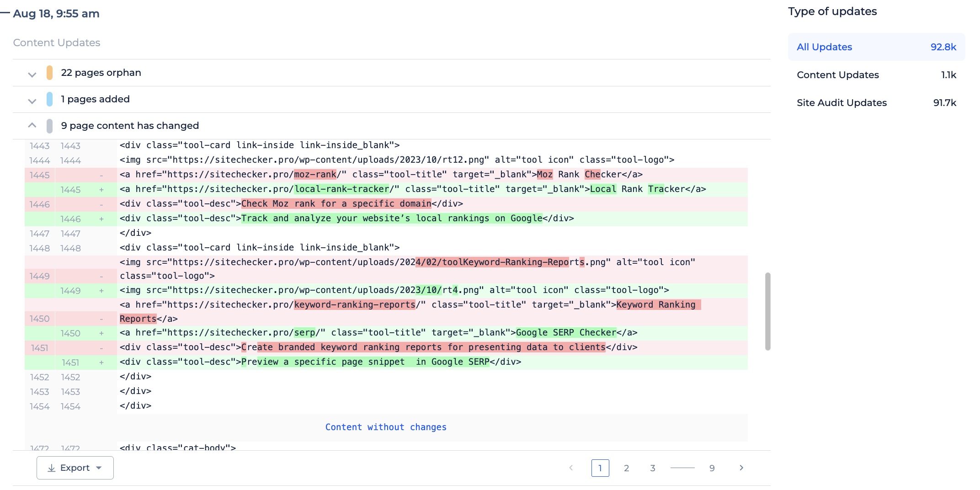Jump to page 9 of results
Viewport: 980px width, 490px height.
[712, 468]
